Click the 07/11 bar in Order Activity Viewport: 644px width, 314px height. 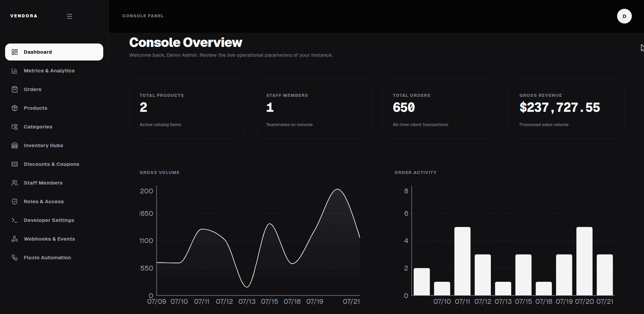tap(462, 261)
